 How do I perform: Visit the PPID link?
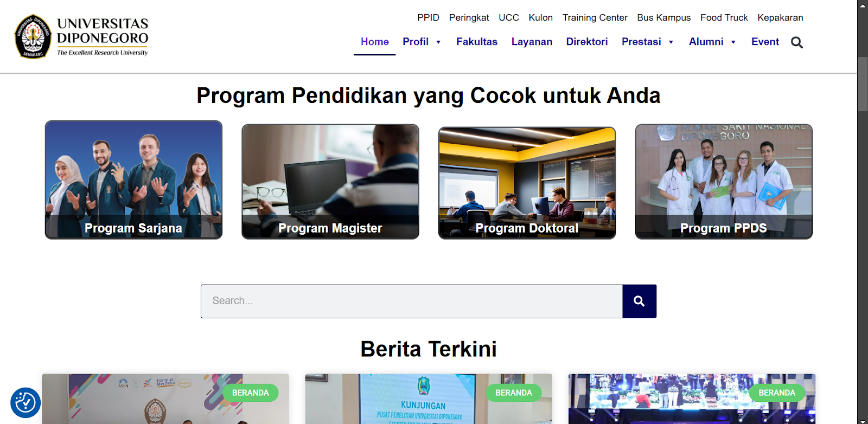[x=428, y=17]
